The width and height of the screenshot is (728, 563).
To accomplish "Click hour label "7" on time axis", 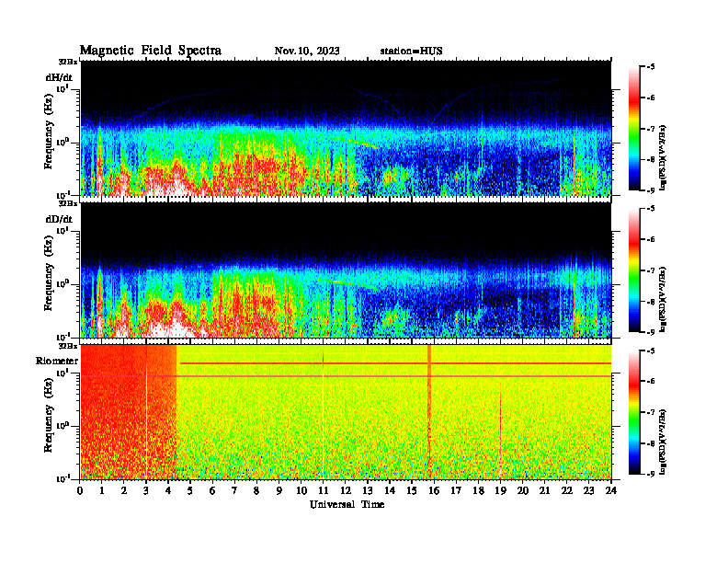I will pyautogui.click(x=234, y=490).
